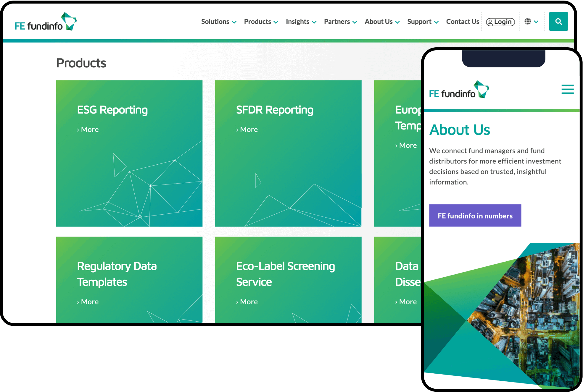Viewport: 583px width, 392px height.
Task: Click the FE fundinfo logo on the phone screen
Action: tap(458, 90)
